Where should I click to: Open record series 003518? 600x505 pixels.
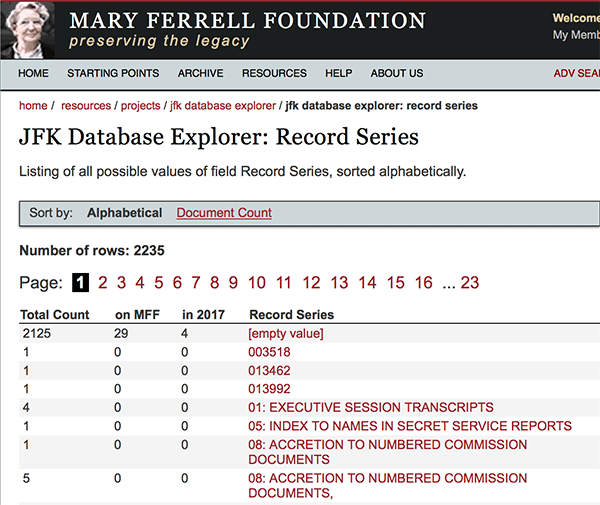point(271,352)
